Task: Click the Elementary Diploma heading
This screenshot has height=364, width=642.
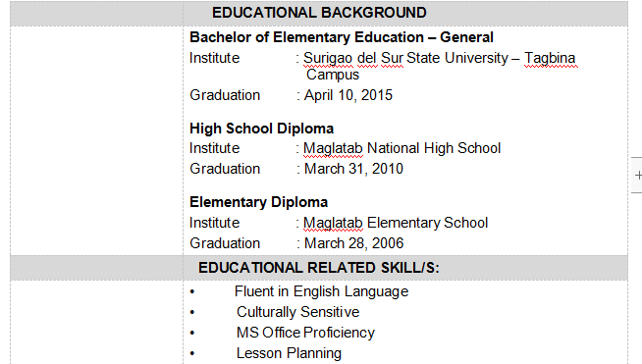Action: click(258, 202)
